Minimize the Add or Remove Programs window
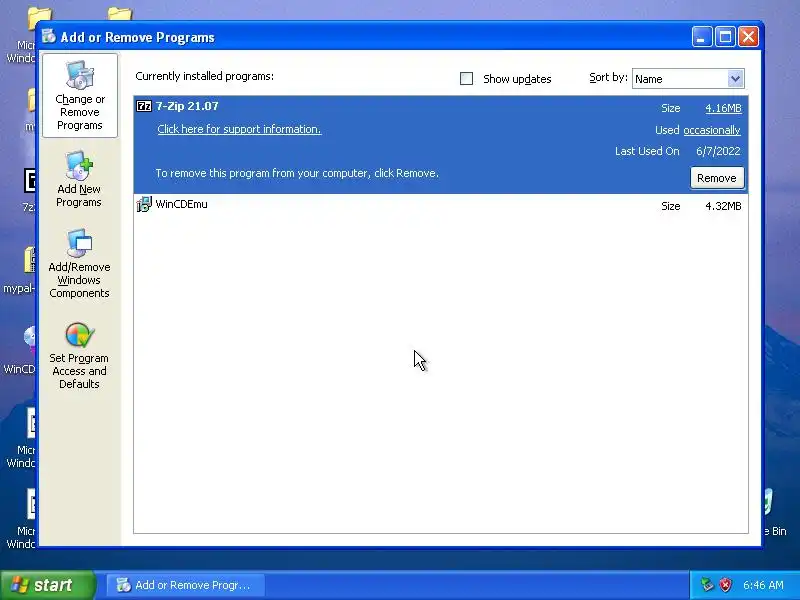 [702, 37]
